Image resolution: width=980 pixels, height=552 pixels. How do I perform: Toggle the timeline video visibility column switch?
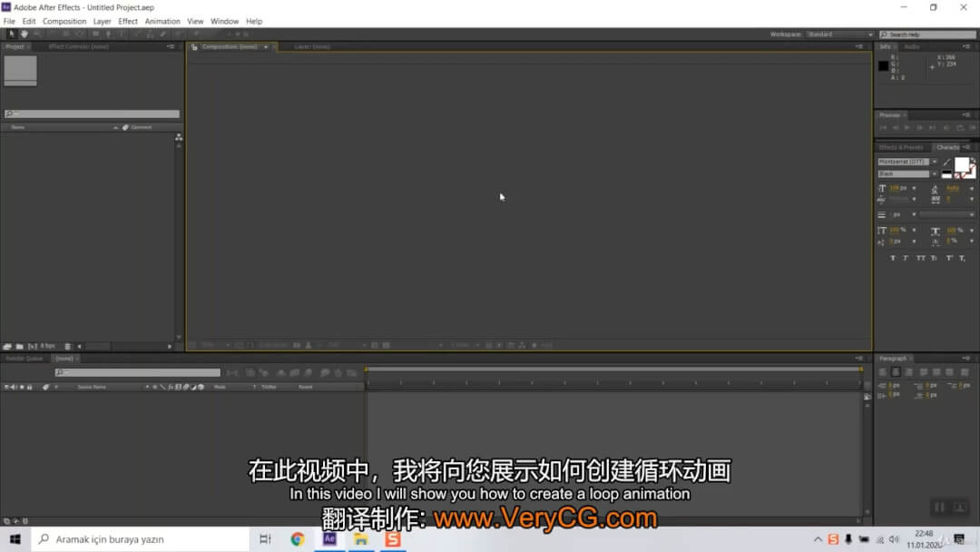click(7, 388)
